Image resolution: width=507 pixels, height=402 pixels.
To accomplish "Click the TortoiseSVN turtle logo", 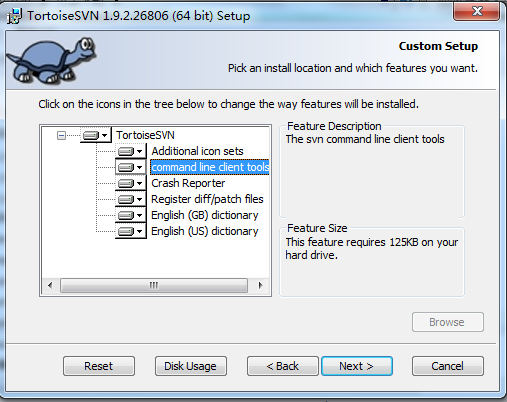I will pos(51,61).
